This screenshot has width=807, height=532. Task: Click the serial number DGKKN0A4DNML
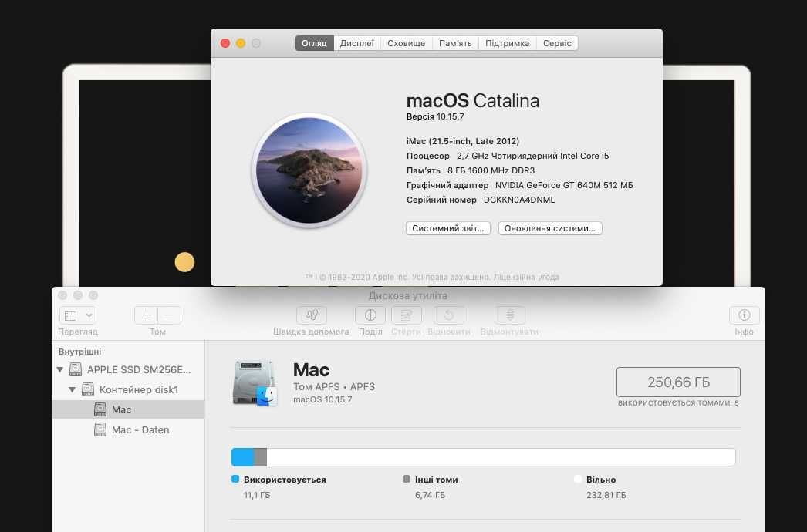point(519,200)
